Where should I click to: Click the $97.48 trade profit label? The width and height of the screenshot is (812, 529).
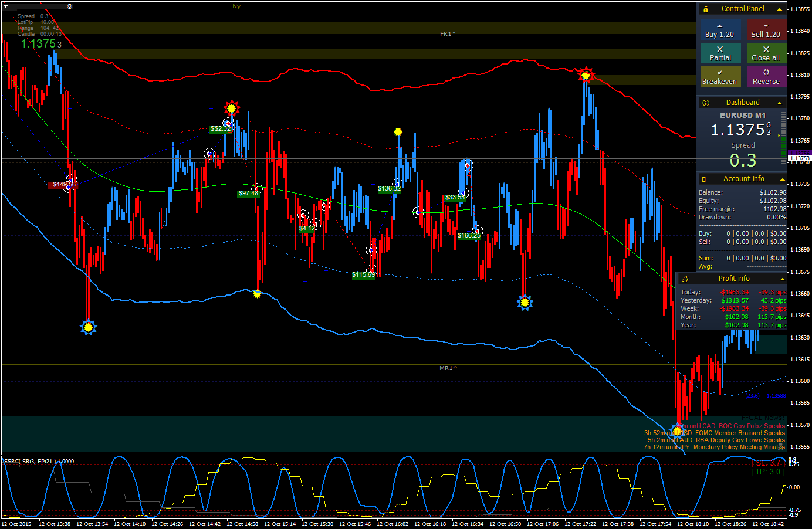click(249, 193)
